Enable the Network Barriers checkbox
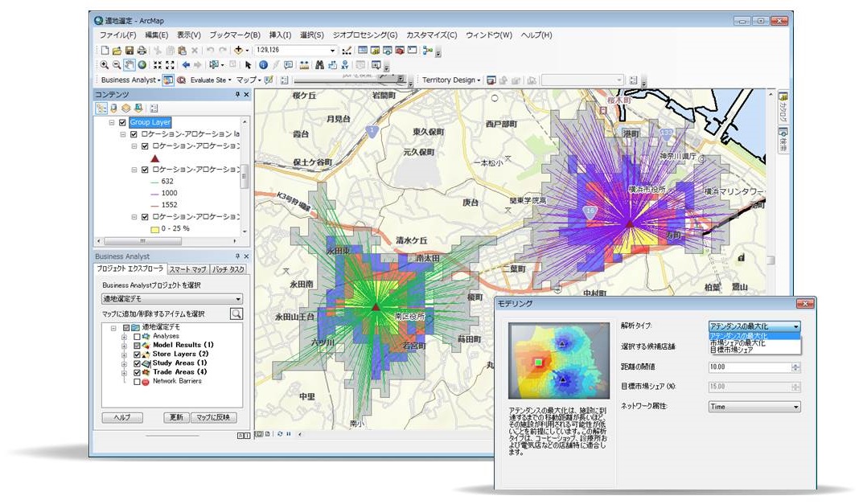863x504 pixels. pyautogui.click(x=137, y=381)
